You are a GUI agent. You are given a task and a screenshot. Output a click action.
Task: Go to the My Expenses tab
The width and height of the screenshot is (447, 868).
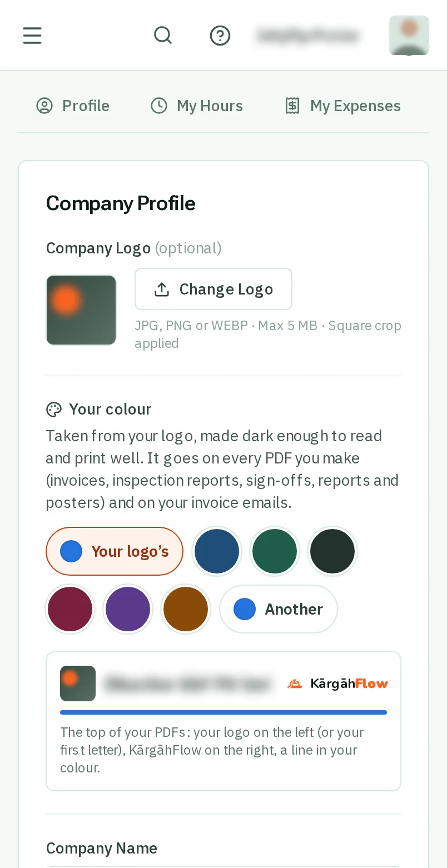pos(342,106)
